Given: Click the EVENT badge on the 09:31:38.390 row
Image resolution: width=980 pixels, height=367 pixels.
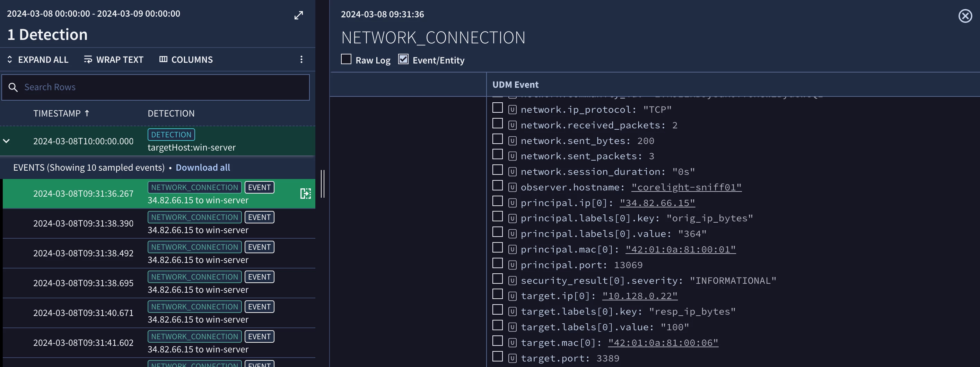Looking at the screenshot, I should [260, 217].
